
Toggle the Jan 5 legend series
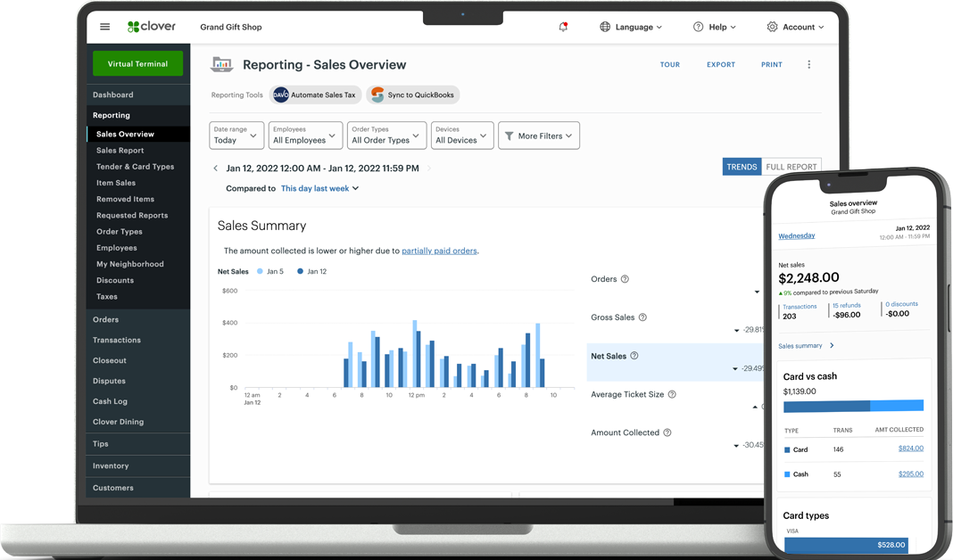click(x=270, y=271)
